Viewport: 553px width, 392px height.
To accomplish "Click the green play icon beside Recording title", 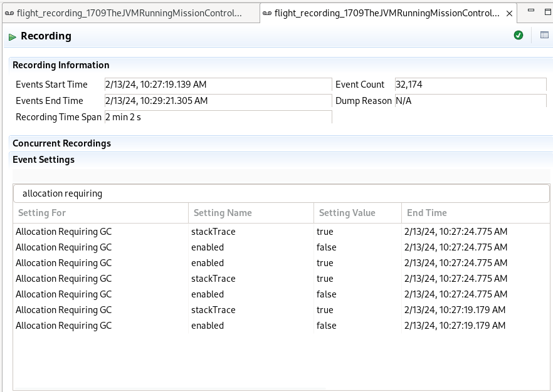I will [12, 37].
